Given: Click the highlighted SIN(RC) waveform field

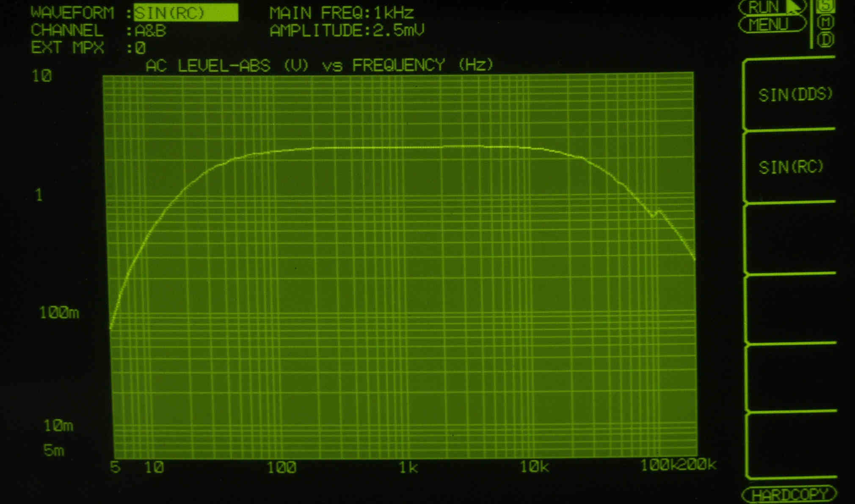Looking at the screenshot, I should pyautogui.click(x=185, y=13).
